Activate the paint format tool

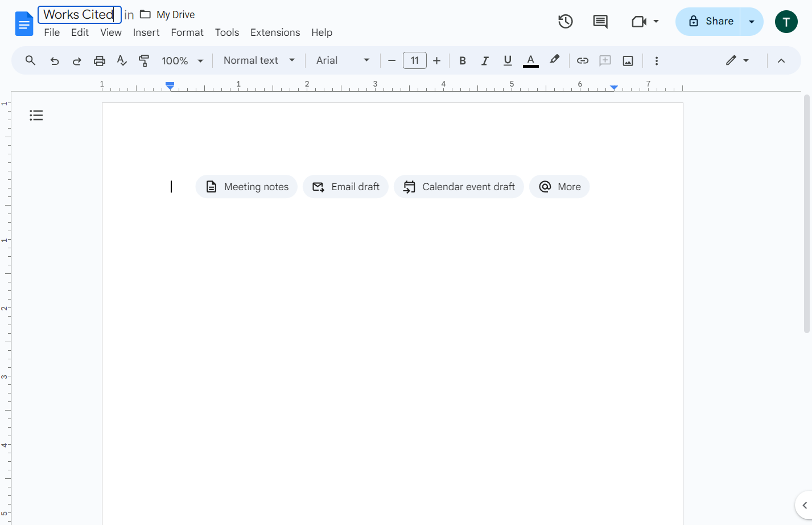coord(144,60)
